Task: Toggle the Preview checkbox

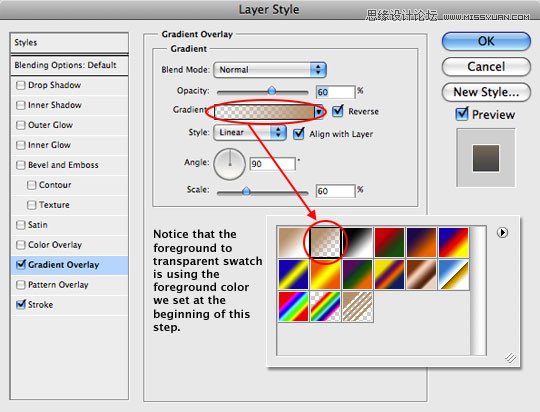Action: coord(461,114)
